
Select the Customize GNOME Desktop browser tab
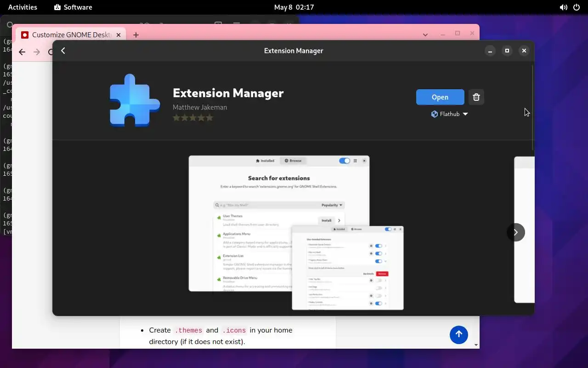(x=70, y=34)
